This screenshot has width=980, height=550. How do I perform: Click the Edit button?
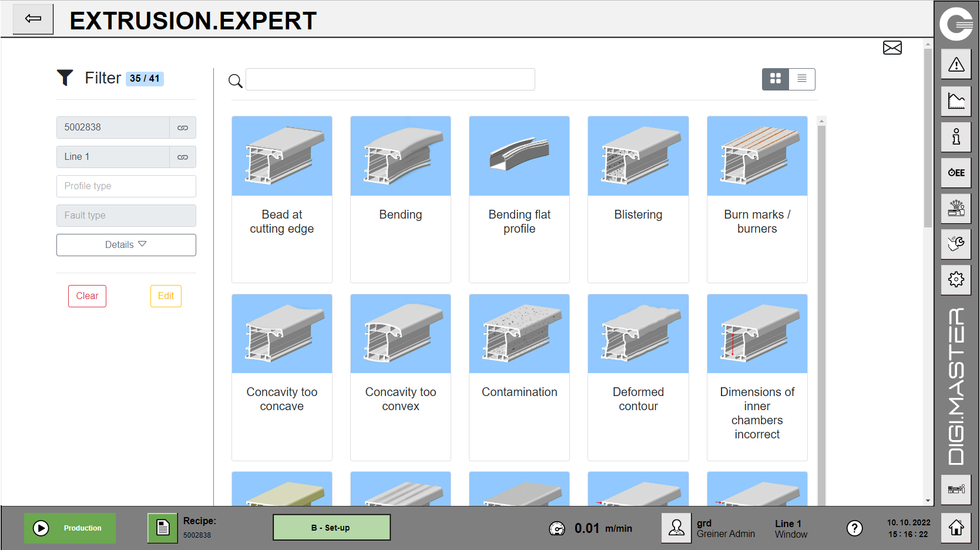point(166,296)
